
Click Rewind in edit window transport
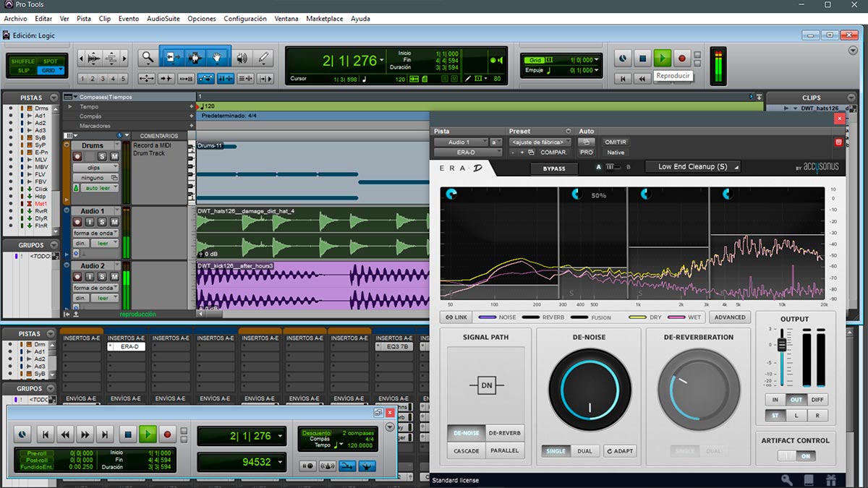[642, 78]
